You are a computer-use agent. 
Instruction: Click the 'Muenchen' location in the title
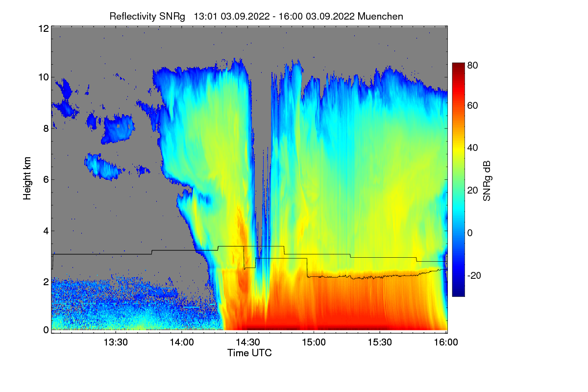point(381,16)
